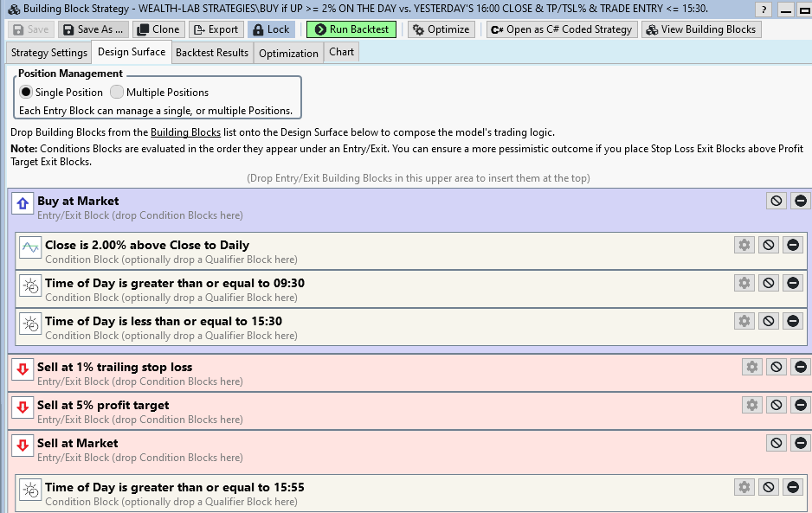Switch to the Strategy Settings tab
Viewport: 812px width, 513px height.
point(49,53)
